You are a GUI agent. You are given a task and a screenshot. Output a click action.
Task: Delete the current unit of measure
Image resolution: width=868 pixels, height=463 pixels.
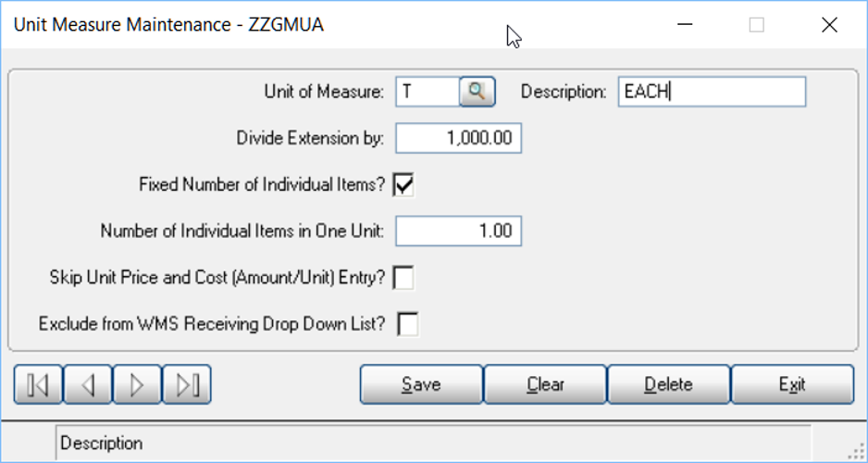coord(669,384)
